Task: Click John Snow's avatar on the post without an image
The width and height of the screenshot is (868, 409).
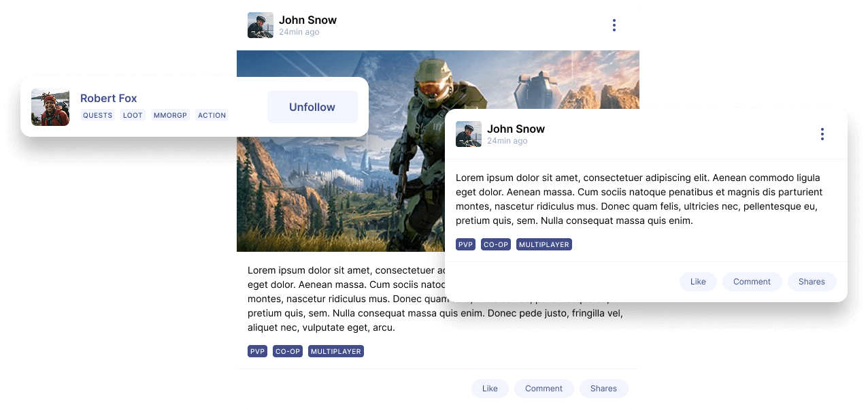Action: (x=469, y=134)
